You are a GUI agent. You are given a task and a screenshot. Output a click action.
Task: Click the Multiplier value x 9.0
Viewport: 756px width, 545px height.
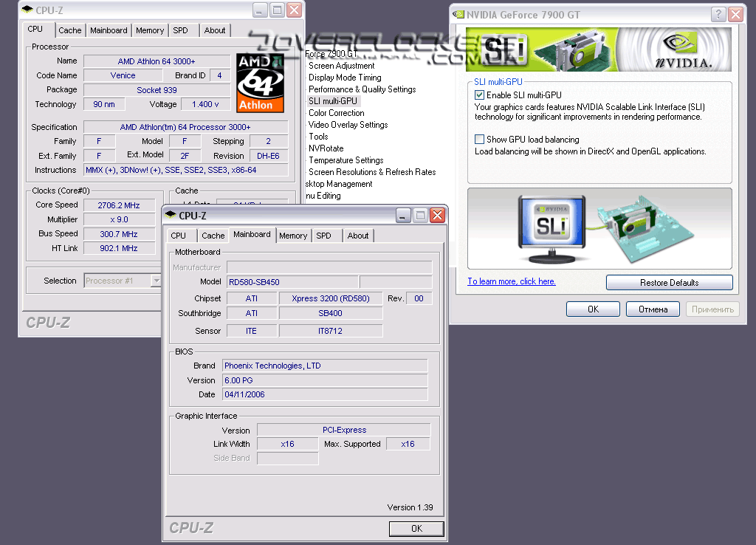[119, 219]
